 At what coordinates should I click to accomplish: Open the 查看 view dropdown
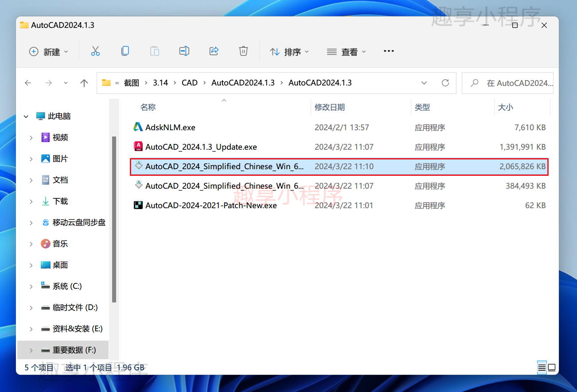pyautogui.click(x=347, y=52)
